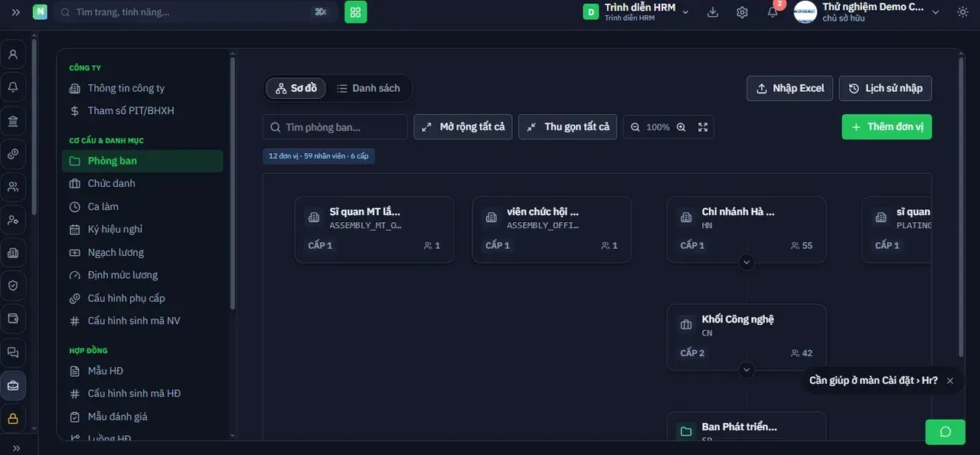Open the settings gear in top bar

pyautogui.click(x=742, y=12)
